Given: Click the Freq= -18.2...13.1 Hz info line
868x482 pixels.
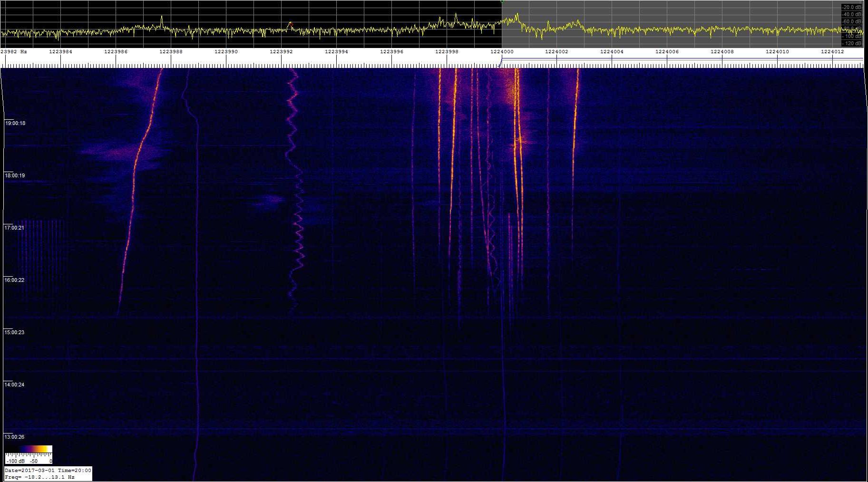Looking at the screenshot, I should (40, 477).
